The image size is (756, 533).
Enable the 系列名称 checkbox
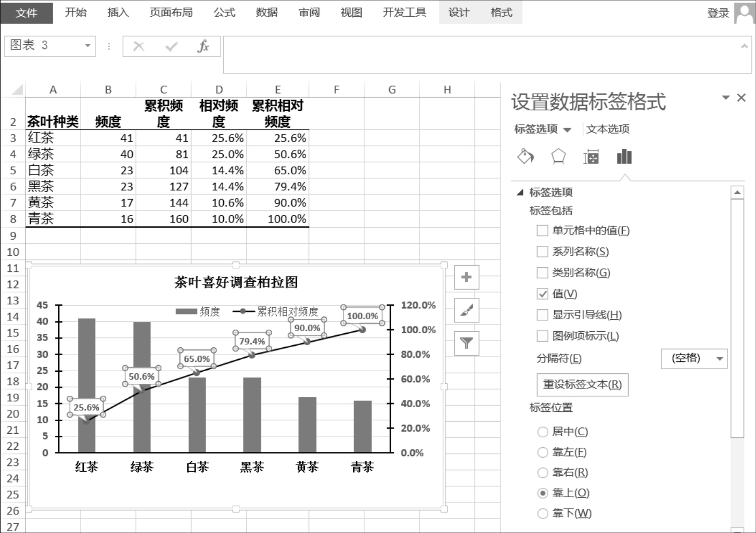coord(542,252)
